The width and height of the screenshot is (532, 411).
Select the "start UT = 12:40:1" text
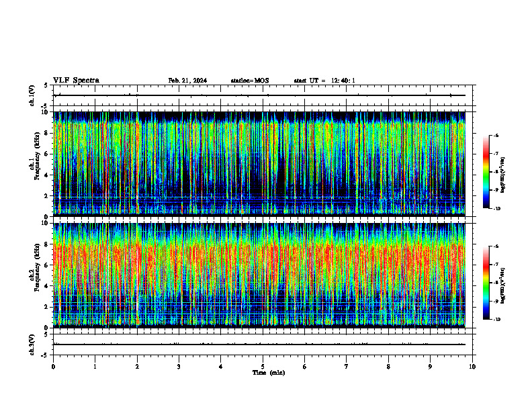pyautogui.click(x=324, y=81)
